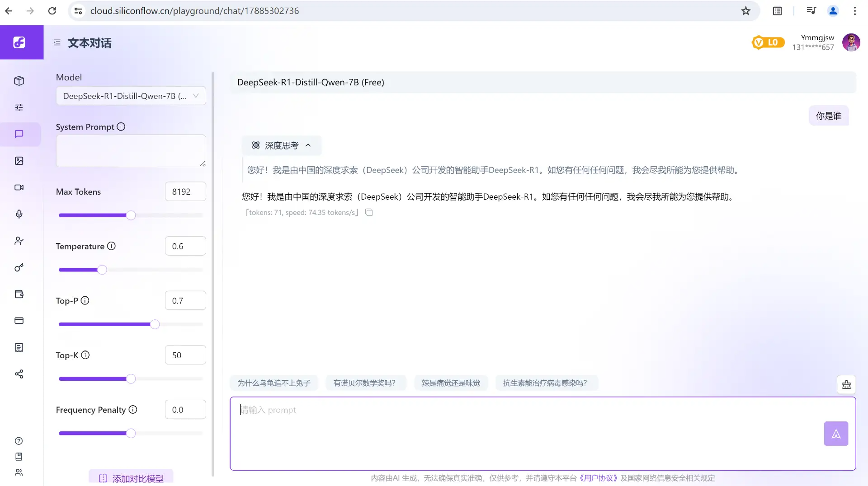Adjust the Top-K slider handle
Viewport: 868px width, 486px height.
point(131,379)
